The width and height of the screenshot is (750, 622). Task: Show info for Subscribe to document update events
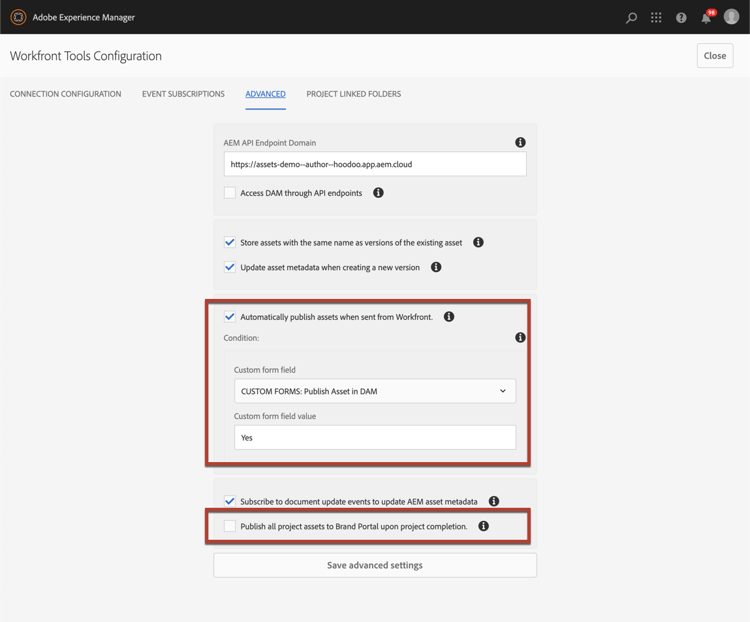click(x=494, y=501)
